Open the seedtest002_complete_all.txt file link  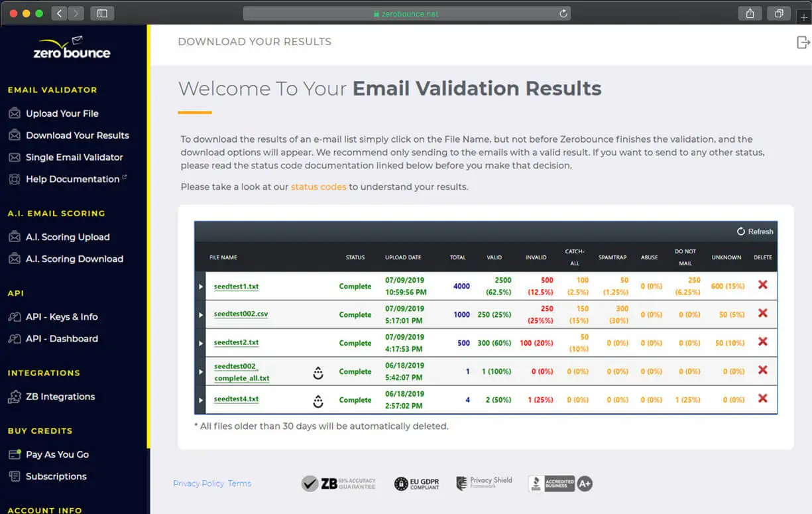(242, 372)
